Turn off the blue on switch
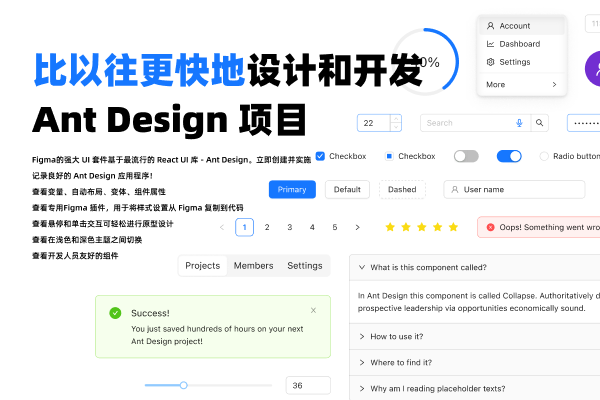Viewport: 600px width, 400px height. pos(509,156)
